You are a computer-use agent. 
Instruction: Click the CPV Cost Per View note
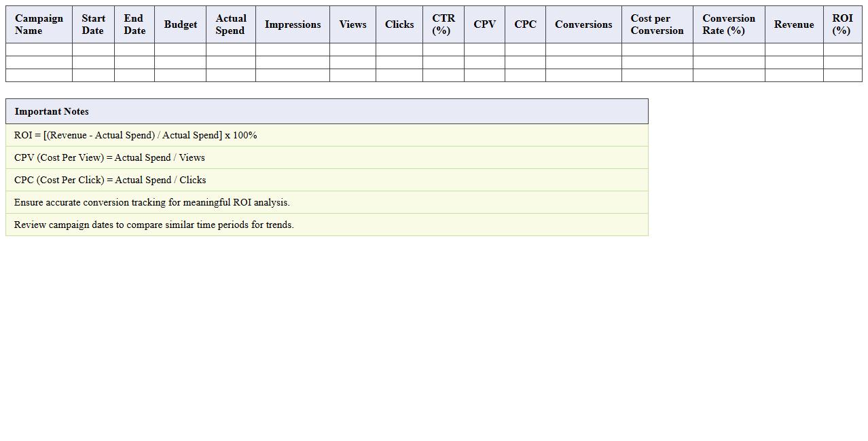click(109, 157)
